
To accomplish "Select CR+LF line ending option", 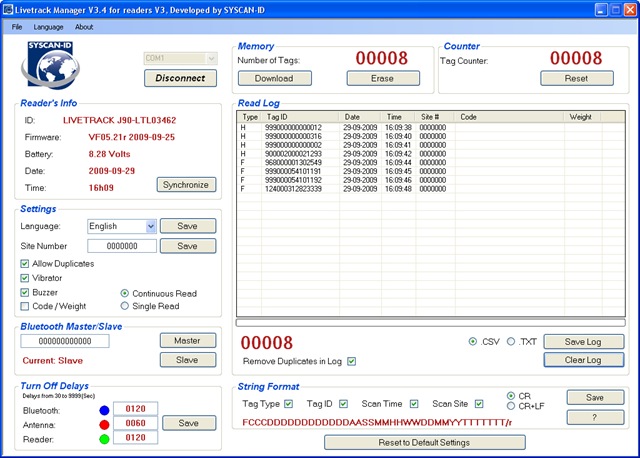I will pyautogui.click(x=510, y=406).
